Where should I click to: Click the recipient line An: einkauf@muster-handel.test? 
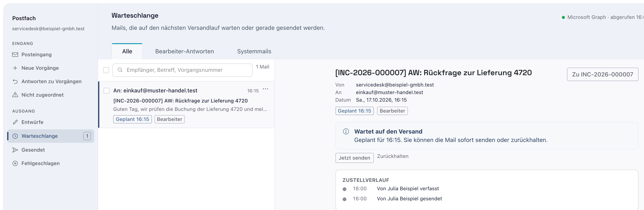155,91
